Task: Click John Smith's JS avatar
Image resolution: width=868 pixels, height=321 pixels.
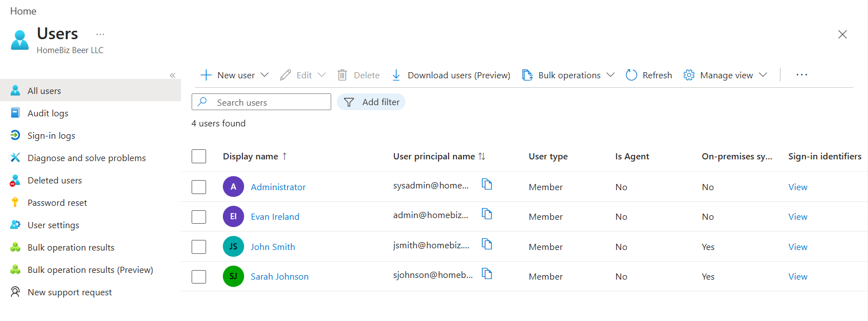Action: click(x=233, y=247)
